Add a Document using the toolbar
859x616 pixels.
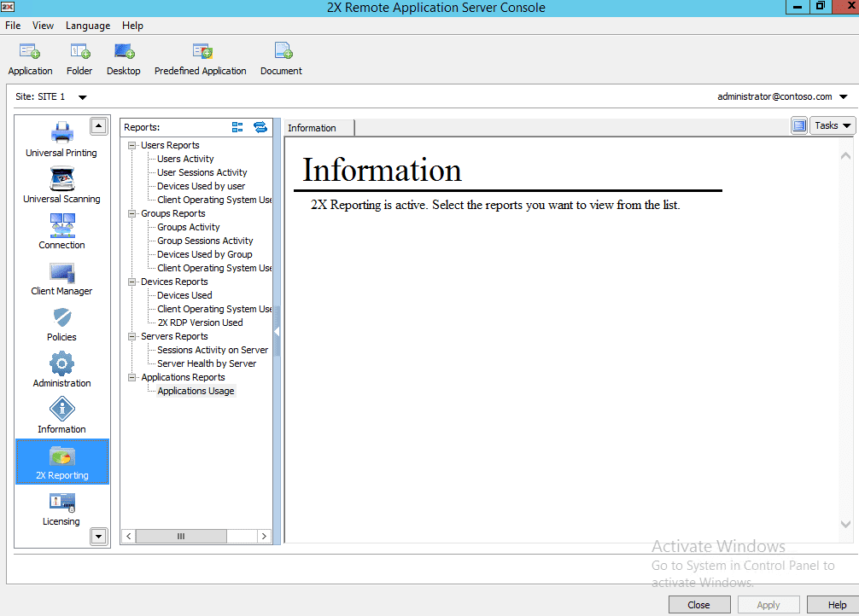(x=282, y=59)
